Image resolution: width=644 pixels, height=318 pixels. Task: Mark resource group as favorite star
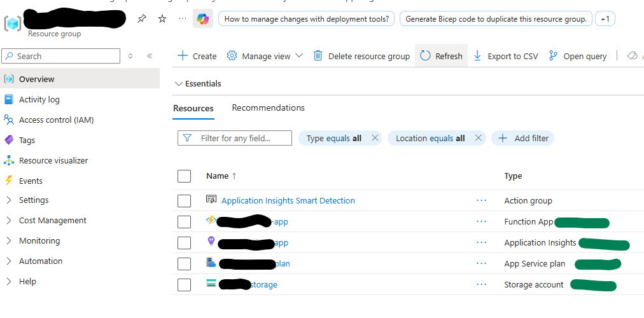[162, 18]
